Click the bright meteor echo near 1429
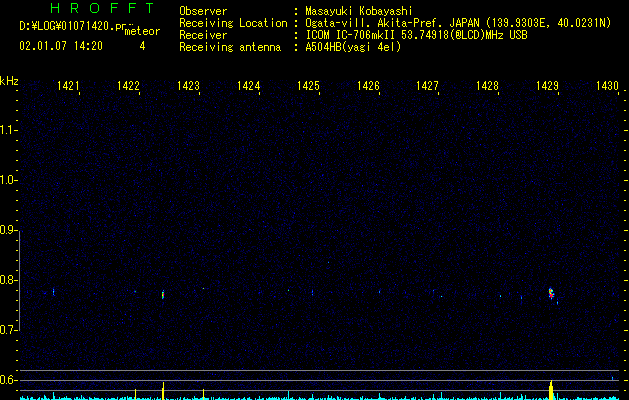This screenshot has height=400, width=629. [551, 294]
